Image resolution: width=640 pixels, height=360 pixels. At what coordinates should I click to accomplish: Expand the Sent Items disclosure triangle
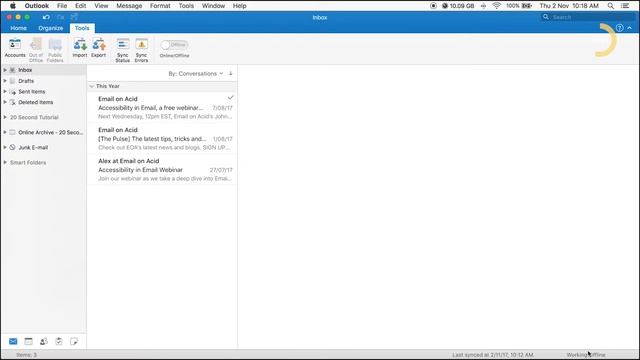tap(5, 91)
